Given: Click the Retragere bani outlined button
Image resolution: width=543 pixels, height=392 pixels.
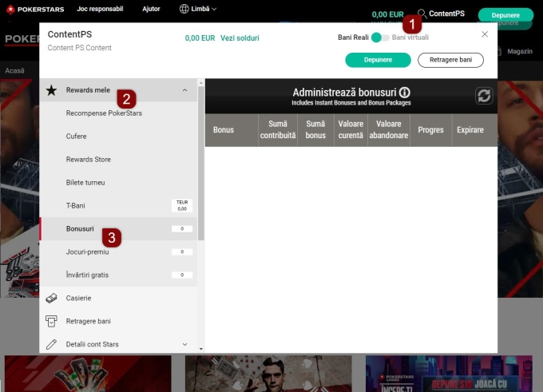Looking at the screenshot, I should (x=450, y=60).
